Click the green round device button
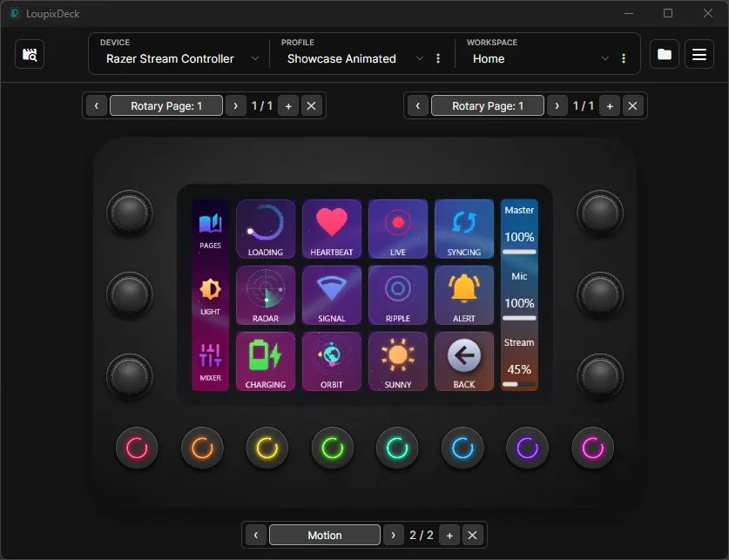729x560 pixels. click(x=333, y=448)
